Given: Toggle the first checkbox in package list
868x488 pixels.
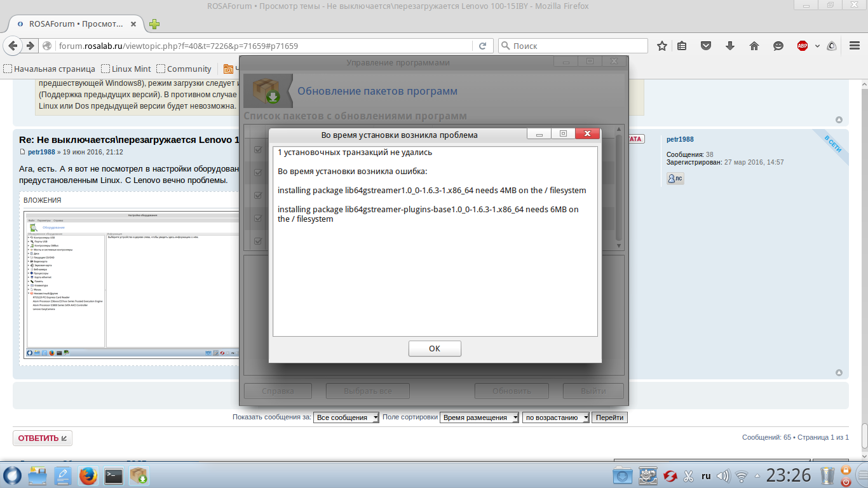Looking at the screenshot, I should coord(258,149).
